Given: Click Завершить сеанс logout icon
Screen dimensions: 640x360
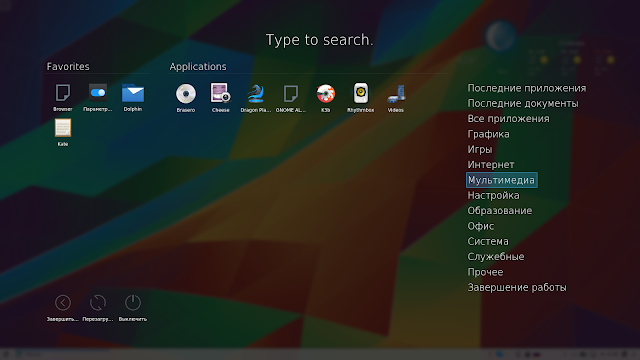Looking at the screenshot, I should pos(63,307).
